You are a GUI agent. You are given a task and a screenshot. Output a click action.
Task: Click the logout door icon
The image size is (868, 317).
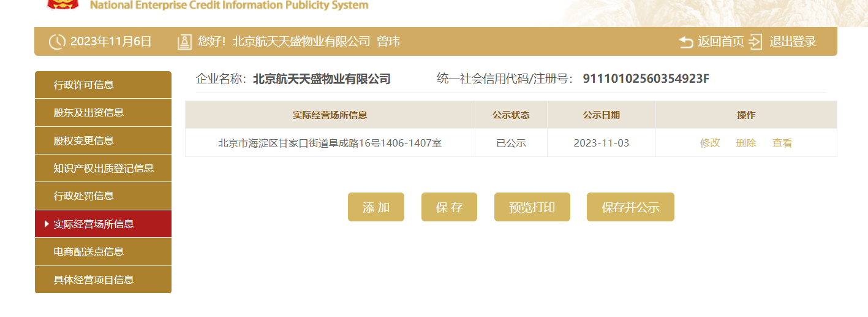point(756,42)
